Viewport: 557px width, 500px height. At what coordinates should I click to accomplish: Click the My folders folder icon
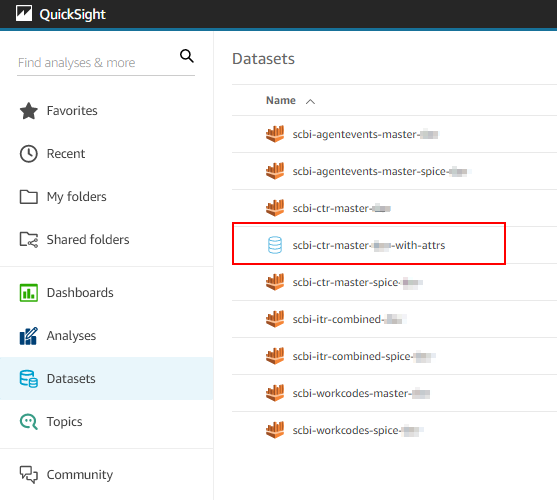[x=28, y=197]
